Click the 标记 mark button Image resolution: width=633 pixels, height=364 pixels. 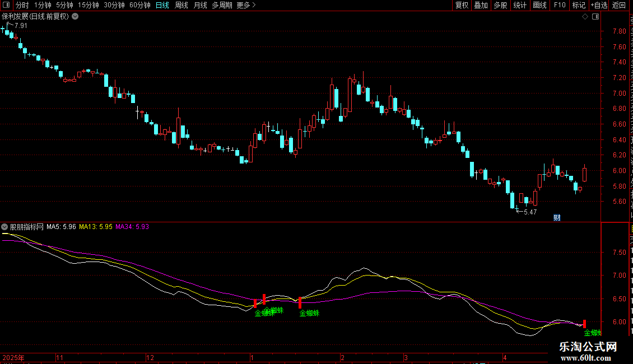579,5
